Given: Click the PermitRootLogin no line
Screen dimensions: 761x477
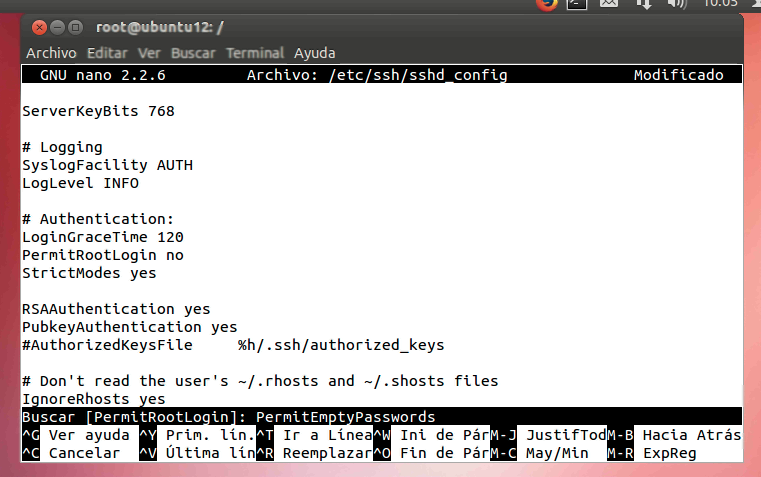Looking at the screenshot, I should [103, 255].
